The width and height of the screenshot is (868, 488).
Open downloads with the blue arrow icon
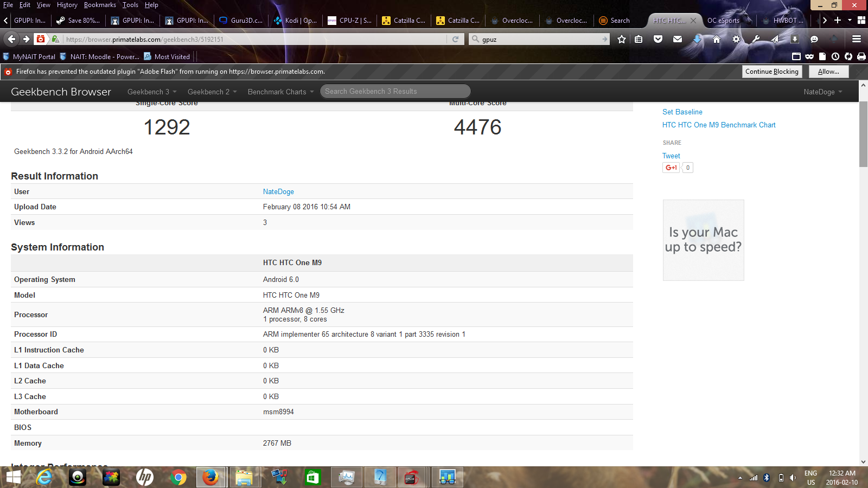pyautogui.click(x=697, y=39)
